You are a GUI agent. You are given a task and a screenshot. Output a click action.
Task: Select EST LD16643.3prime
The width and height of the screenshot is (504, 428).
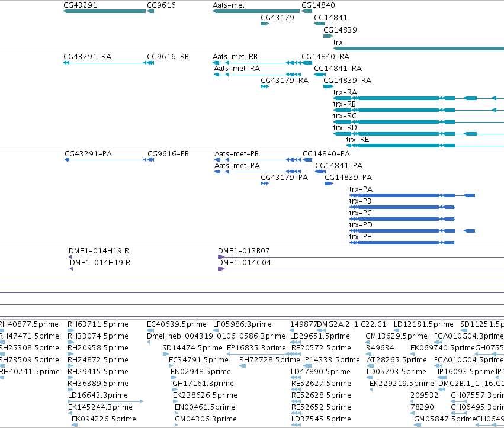coord(98,396)
